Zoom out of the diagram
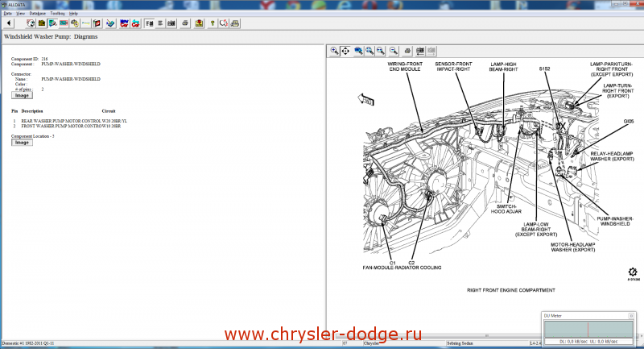 click(x=394, y=51)
